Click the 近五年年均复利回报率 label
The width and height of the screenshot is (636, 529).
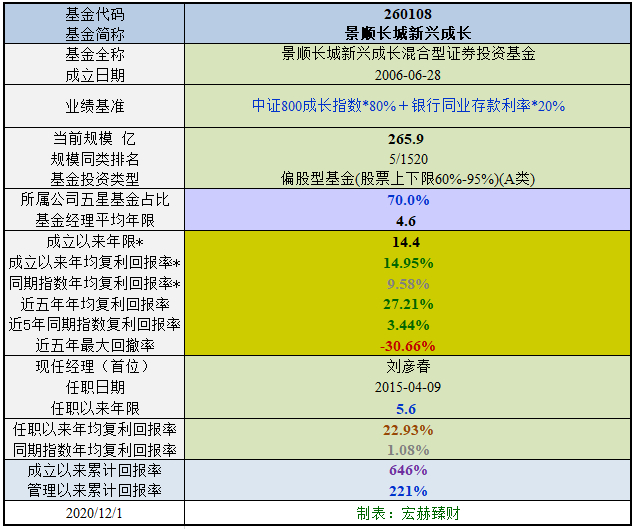point(95,304)
